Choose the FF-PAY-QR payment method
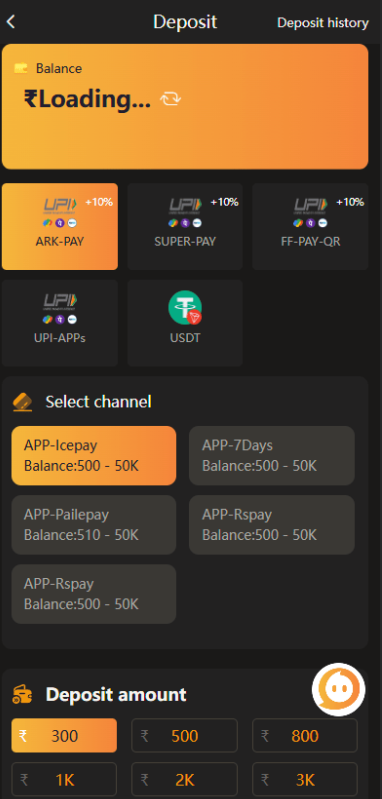The image size is (382, 799). coord(310,226)
